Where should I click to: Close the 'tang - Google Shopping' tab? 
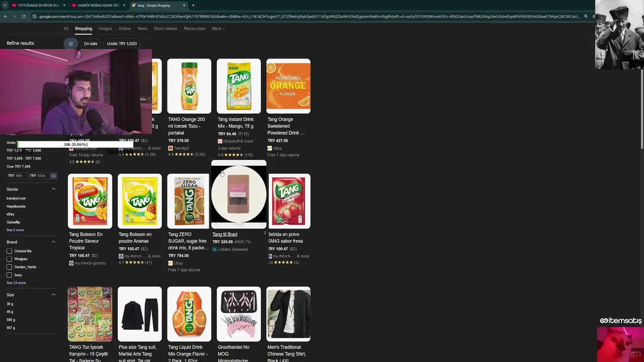tap(184, 5)
